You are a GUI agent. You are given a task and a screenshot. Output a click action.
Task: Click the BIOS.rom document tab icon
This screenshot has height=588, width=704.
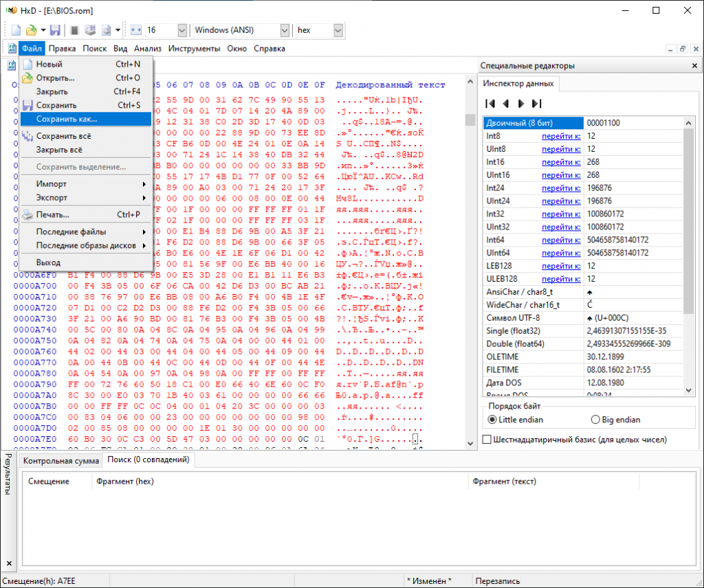12,65
